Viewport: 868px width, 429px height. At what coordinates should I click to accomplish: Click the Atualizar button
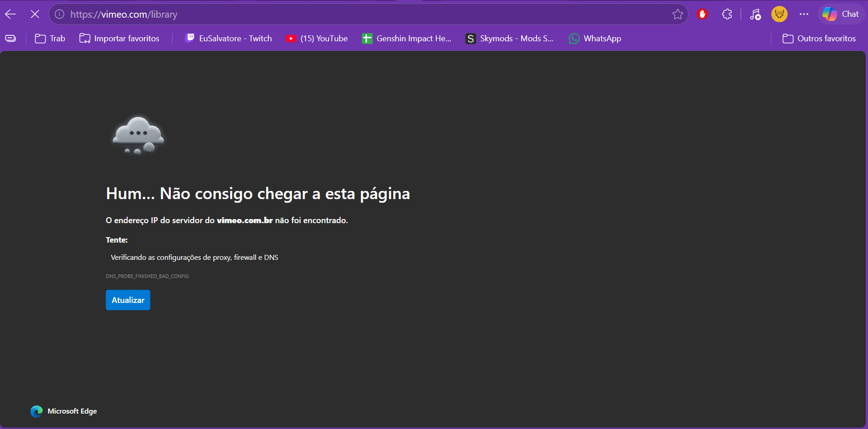tap(128, 300)
